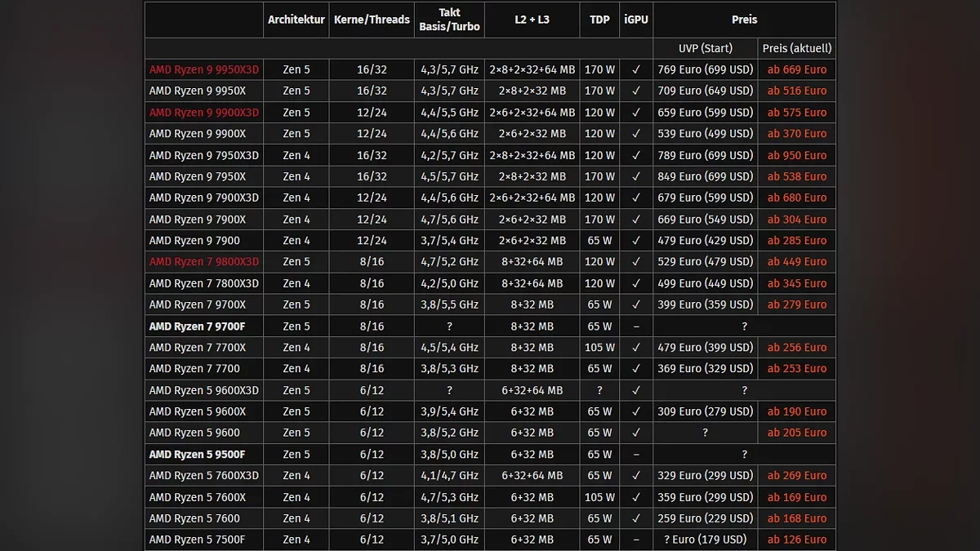Open the AMD Ryzen 9 9950X3D link
Screen dimensions: 980x551
pos(203,69)
